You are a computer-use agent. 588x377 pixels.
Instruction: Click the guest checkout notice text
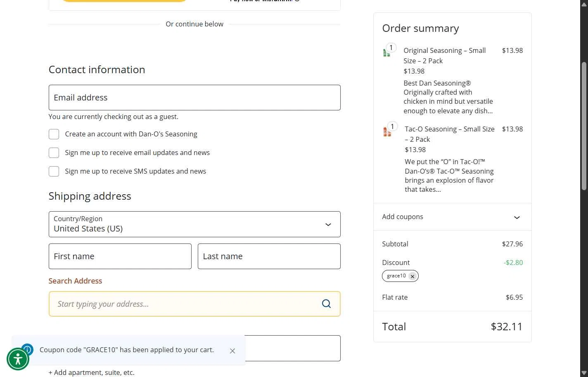tap(114, 117)
